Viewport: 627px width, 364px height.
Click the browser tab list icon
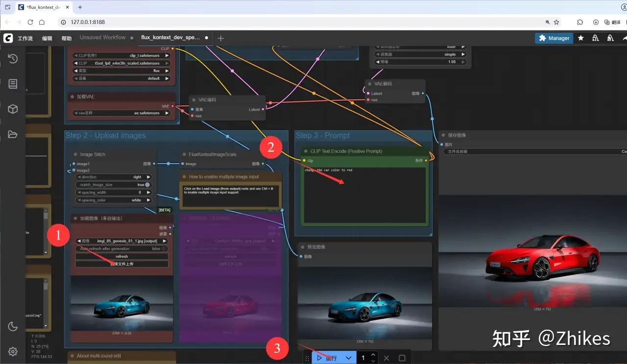[x=7, y=7]
